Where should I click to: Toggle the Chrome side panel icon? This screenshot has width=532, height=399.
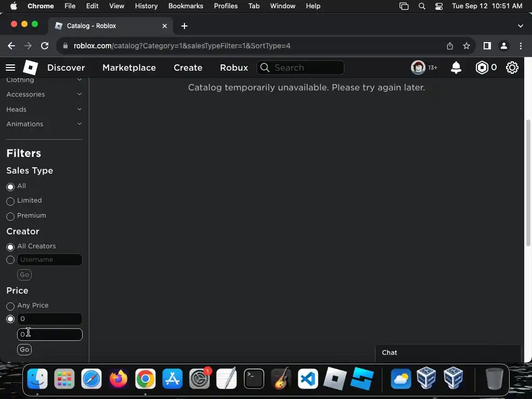click(x=487, y=46)
